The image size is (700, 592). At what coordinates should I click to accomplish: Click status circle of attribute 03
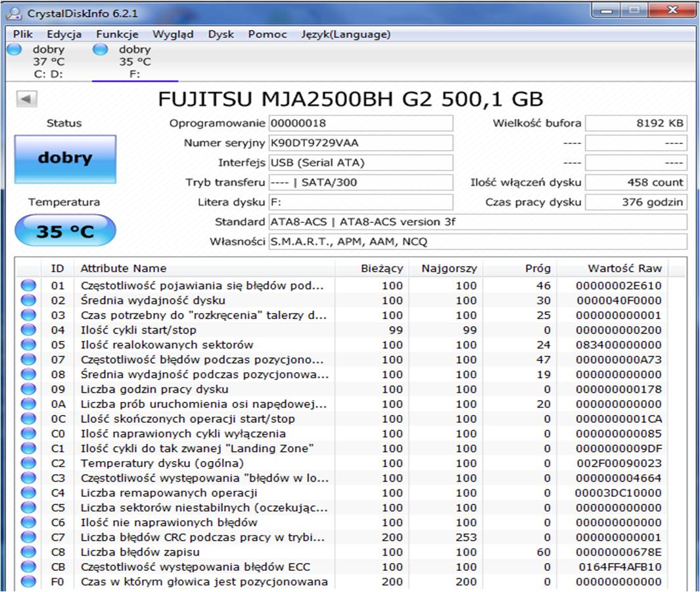point(28,315)
